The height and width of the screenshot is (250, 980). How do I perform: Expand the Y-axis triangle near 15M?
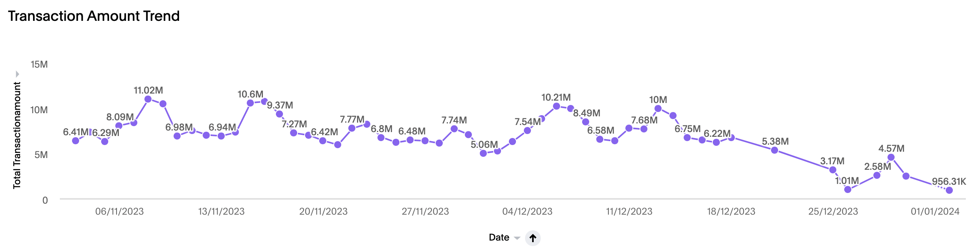point(17,74)
